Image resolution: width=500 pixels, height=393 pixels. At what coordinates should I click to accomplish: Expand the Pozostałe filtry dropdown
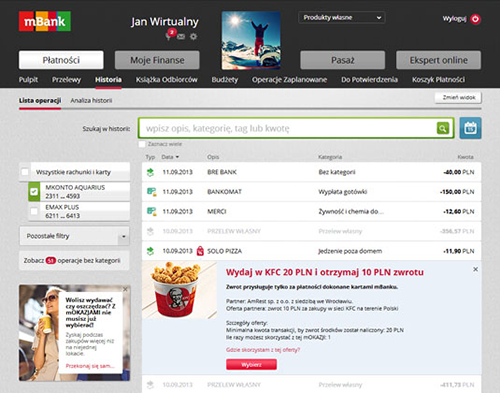pyautogui.click(x=74, y=236)
